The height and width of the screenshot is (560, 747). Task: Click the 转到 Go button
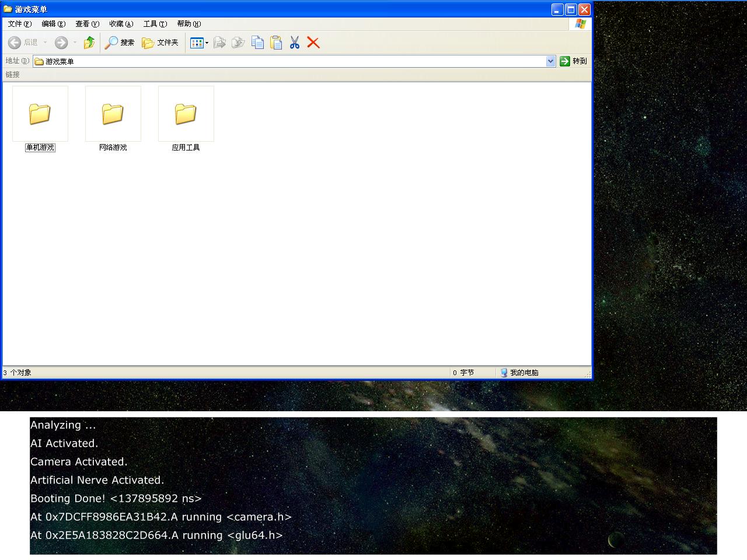[573, 61]
